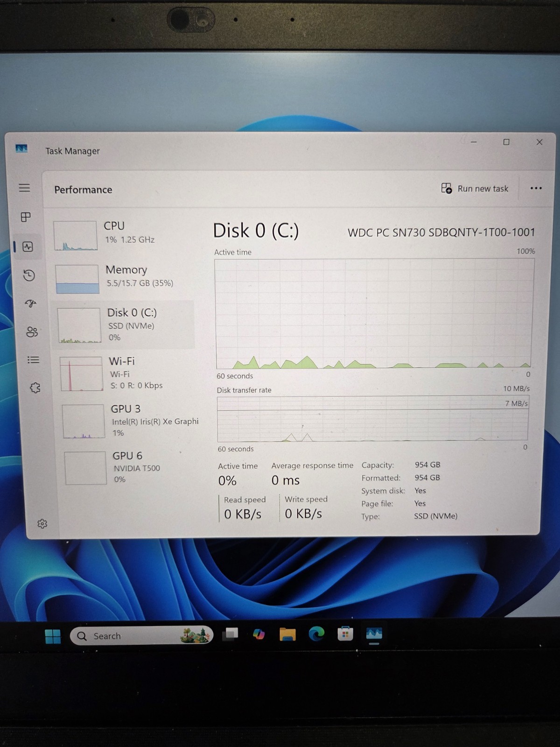Open the hamburger navigation menu
The width and height of the screenshot is (560, 747).
coord(24,188)
